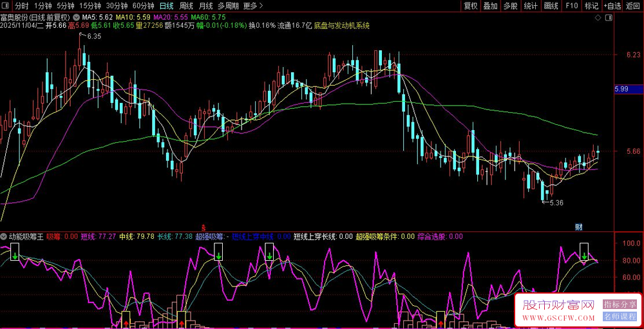Image resolution: width=644 pixels, height=329 pixels.
Task: Click the 返回 back button
Action: pos(633,6)
